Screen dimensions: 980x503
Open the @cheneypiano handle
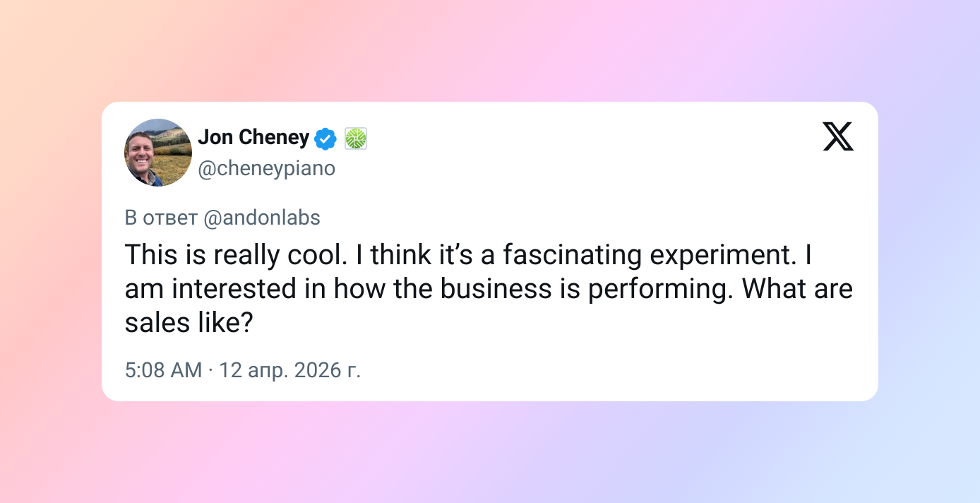point(266,169)
